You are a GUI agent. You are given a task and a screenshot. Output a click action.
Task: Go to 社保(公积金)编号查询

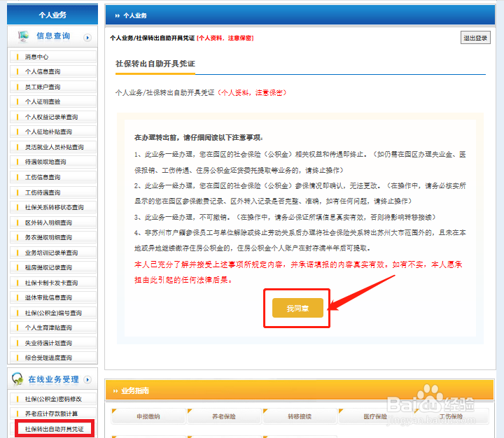tap(53, 313)
